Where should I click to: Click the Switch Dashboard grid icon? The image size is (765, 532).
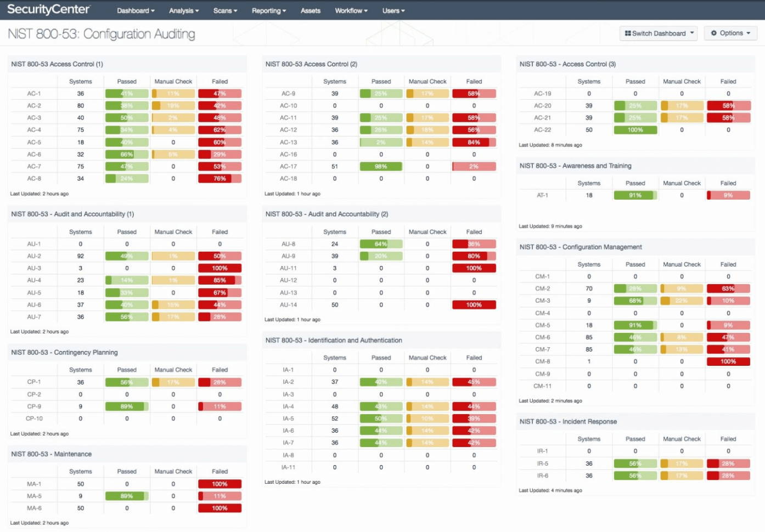(629, 33)
